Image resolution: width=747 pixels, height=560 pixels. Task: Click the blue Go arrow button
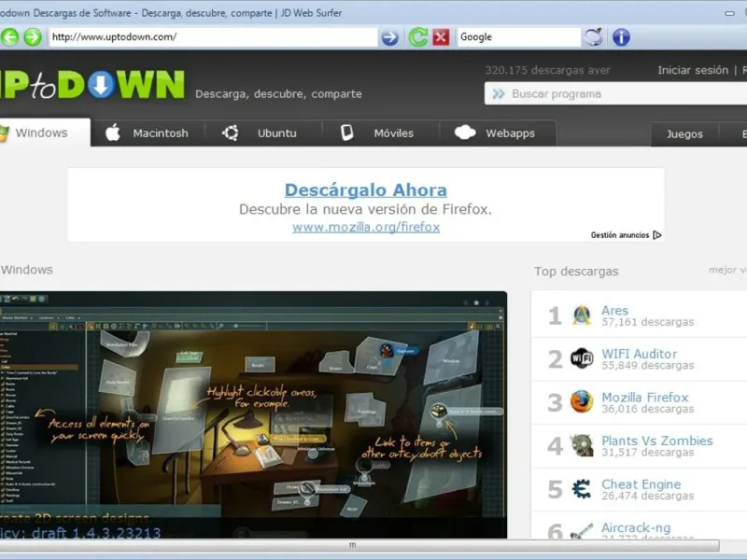coord(389,37)
